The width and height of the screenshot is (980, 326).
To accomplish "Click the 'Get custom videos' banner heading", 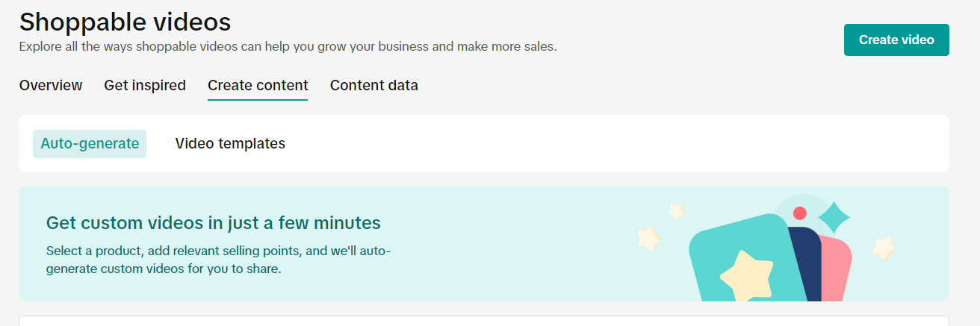I will (x=213, y=223).
